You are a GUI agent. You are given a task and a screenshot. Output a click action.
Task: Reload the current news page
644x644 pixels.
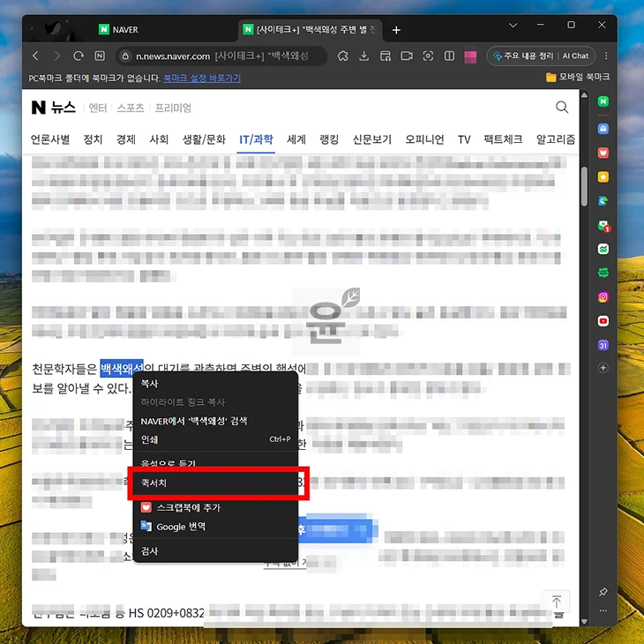click(x=79, y=56)
